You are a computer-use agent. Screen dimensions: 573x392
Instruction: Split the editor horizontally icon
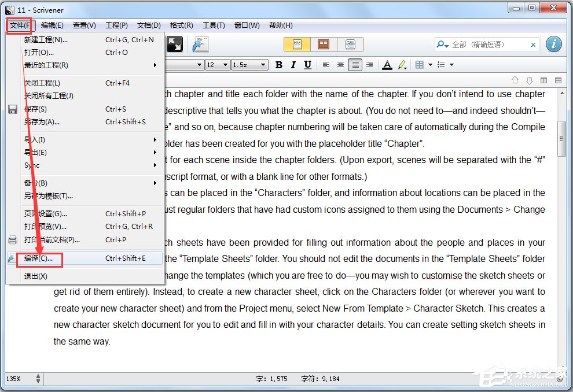[x=558, y=80]
